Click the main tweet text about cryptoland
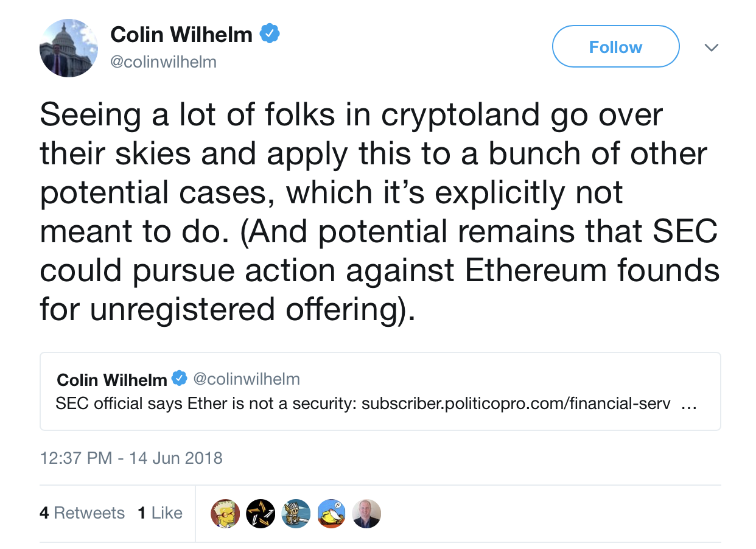 click(377, 212)
